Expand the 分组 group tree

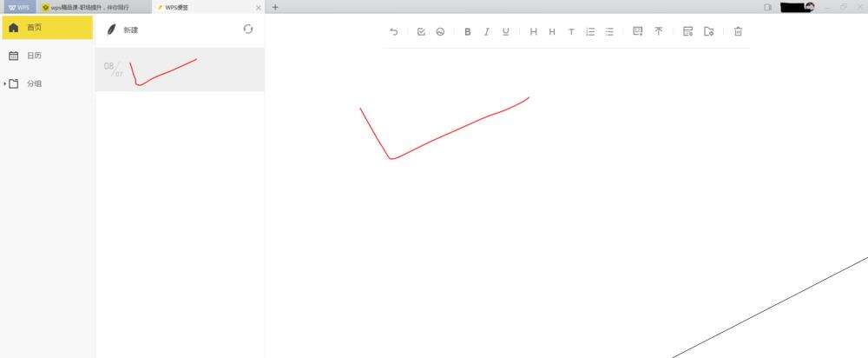(x=5, y=83)
